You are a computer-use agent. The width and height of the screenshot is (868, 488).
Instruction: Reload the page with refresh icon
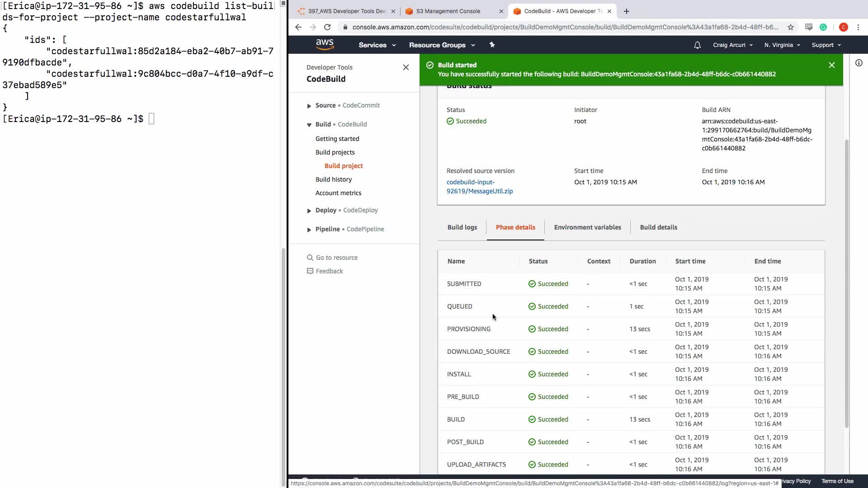[x=327, y=27]
